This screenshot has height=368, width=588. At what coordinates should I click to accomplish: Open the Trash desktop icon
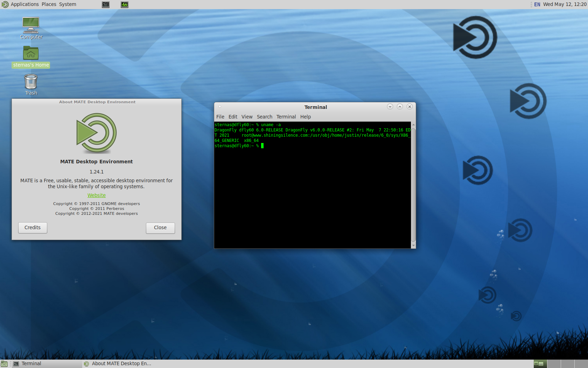[31, 84]
